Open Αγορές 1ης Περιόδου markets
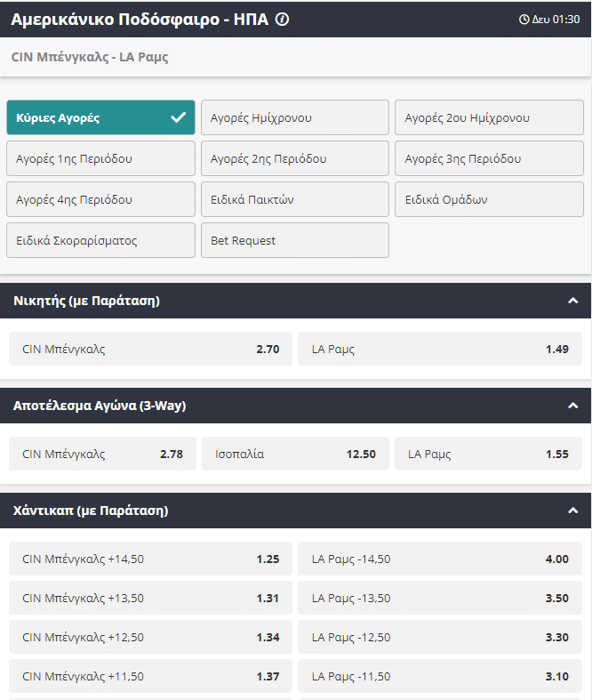Screen dimensions: 592x700 [100, 158]
